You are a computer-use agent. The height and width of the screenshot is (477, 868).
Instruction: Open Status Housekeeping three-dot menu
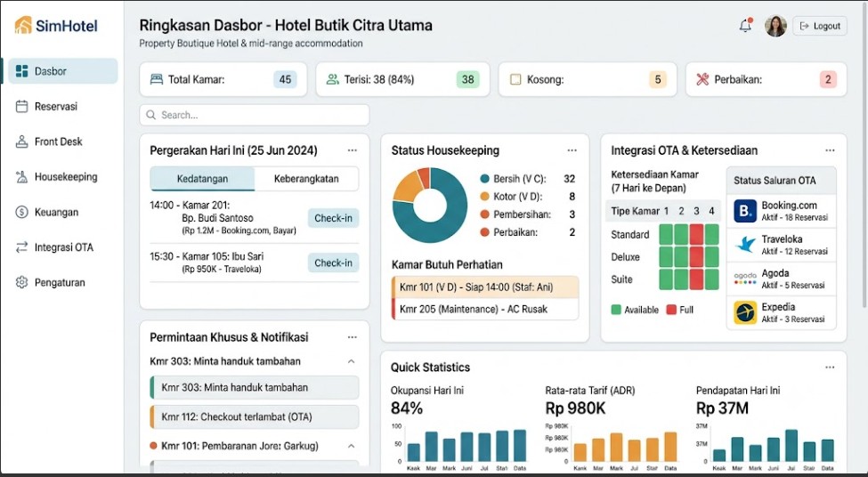pyautogui.click(x=572, y=150)
